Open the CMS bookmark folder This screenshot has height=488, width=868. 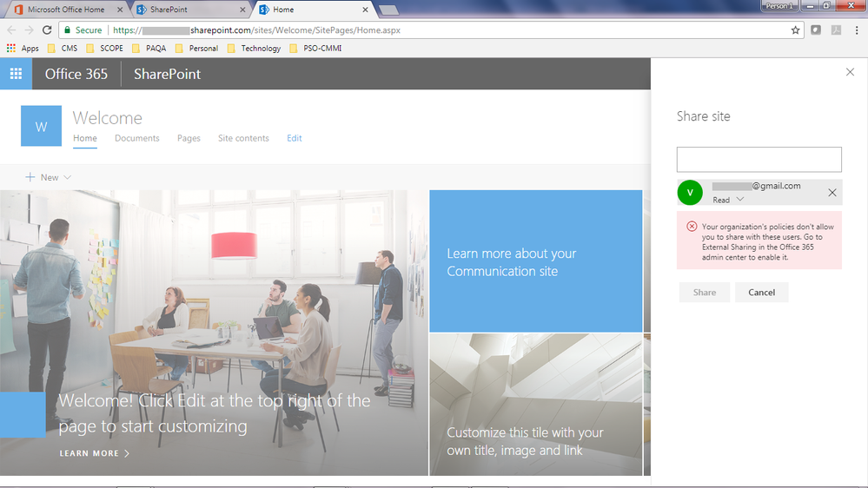click(x=63, y=48)
